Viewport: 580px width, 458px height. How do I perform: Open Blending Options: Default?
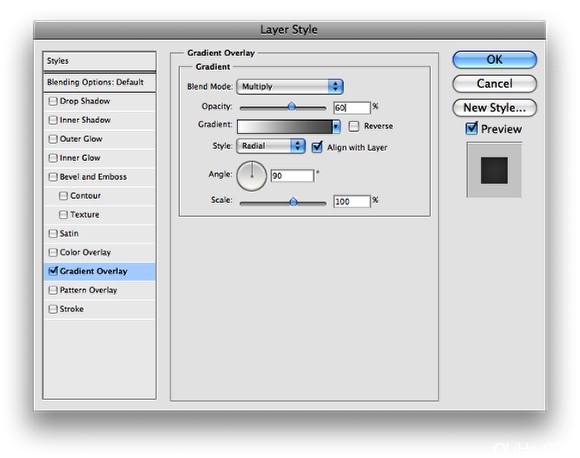pyautogui.click(x=100, y=82)
